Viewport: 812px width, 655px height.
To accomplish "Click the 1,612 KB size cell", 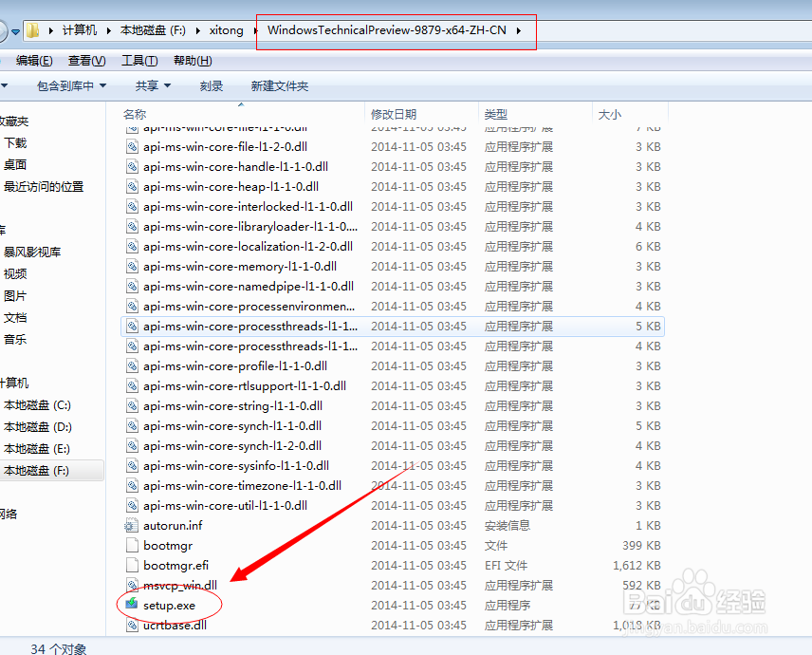I will pos(637,566).
